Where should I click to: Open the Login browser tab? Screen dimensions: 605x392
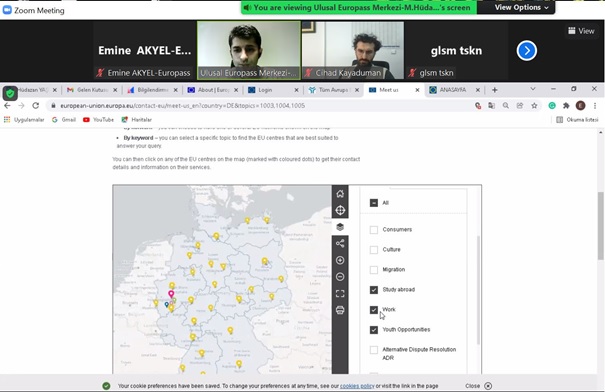click(273, 90)
